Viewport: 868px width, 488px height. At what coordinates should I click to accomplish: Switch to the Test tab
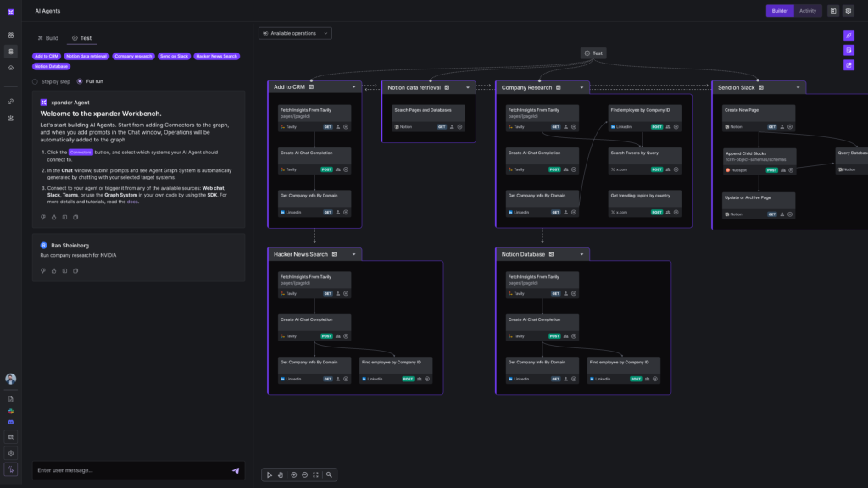[x=82, y=38]
